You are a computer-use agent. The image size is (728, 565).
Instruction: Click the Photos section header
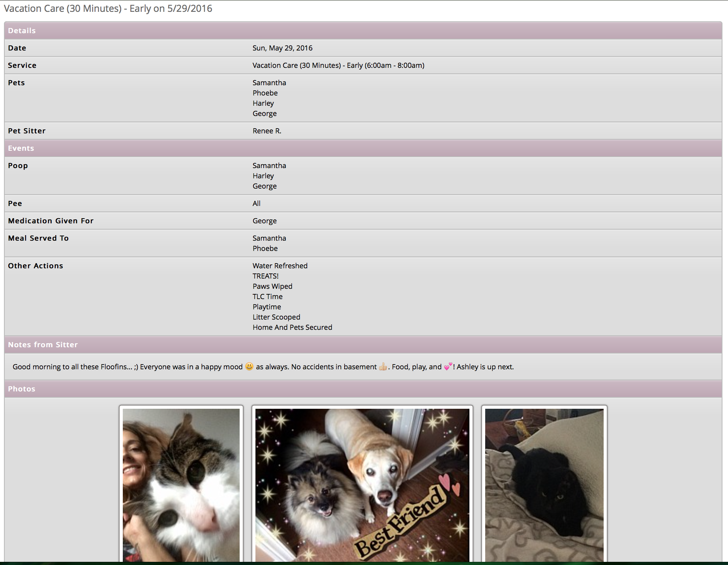tap(363, 389)
